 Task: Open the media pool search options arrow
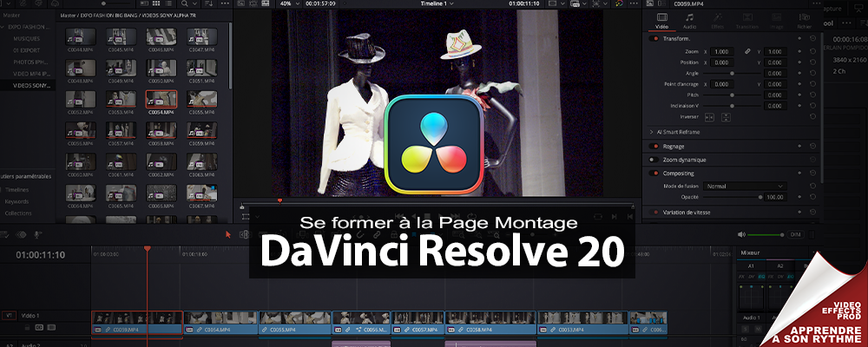click(194, 3)
